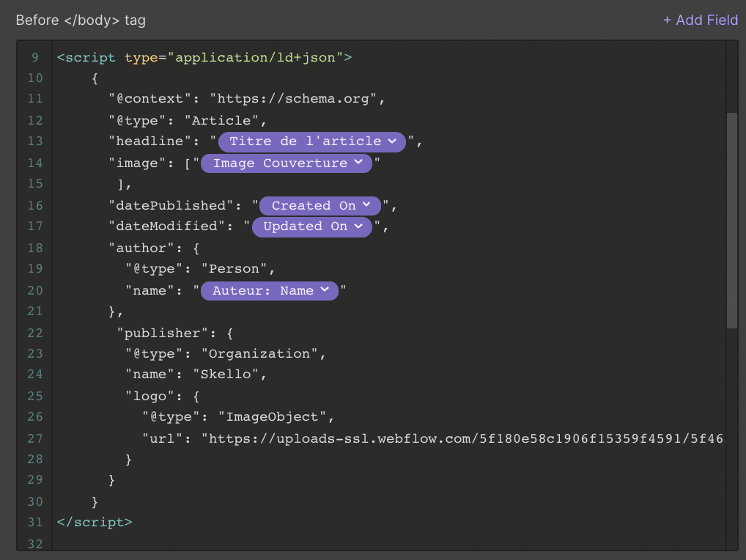Open the Auteur: Name field dropdown

[x=270, y=291]
